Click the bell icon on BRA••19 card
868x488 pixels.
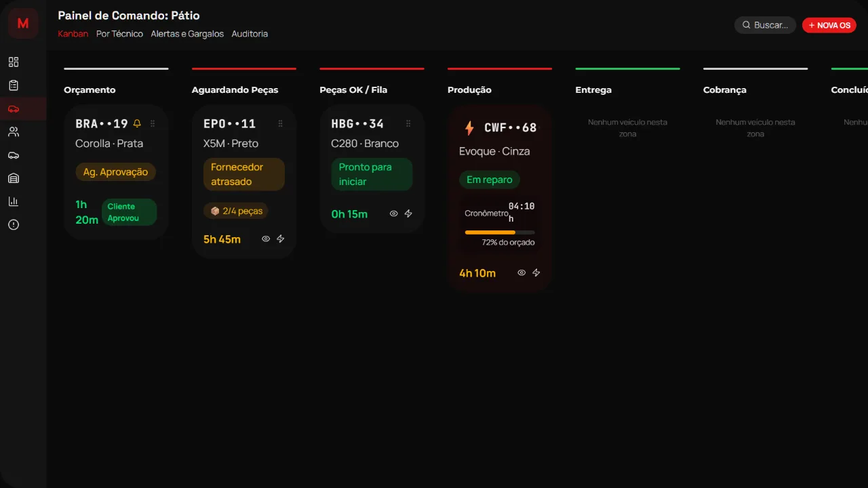(137, 123)
